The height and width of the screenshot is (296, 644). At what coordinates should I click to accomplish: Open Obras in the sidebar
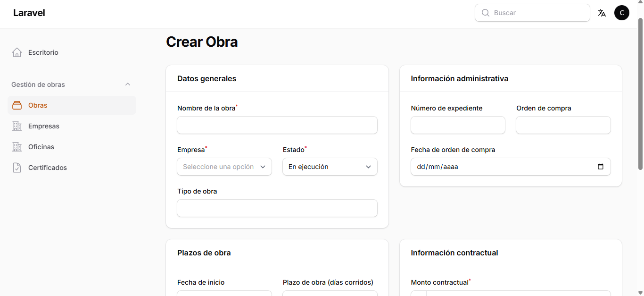point(72,105)
